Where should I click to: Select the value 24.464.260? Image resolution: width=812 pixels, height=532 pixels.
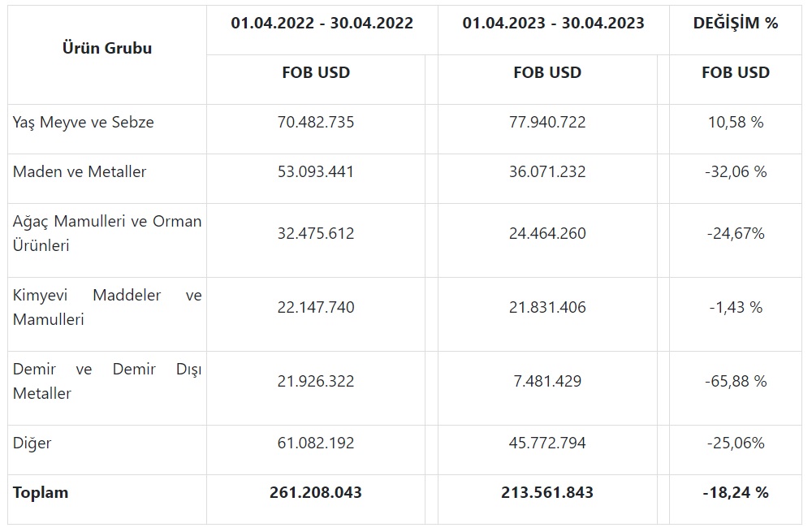(x=547, y=234)
